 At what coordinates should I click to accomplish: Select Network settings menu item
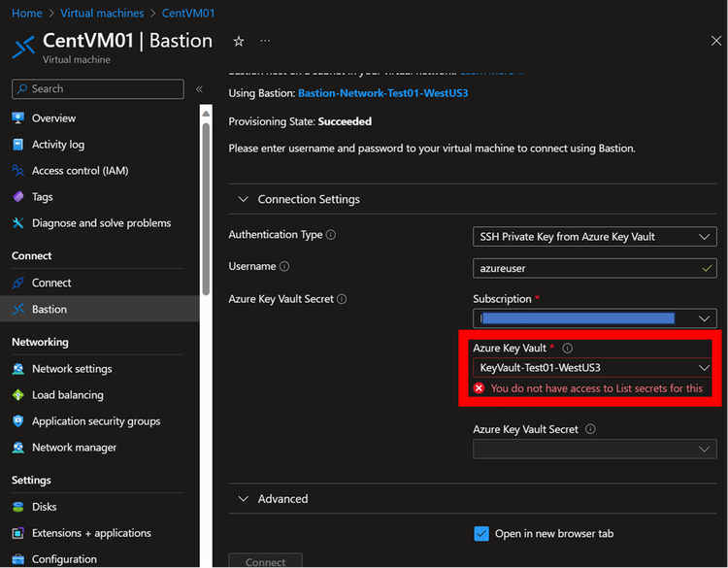pos(72,369)
